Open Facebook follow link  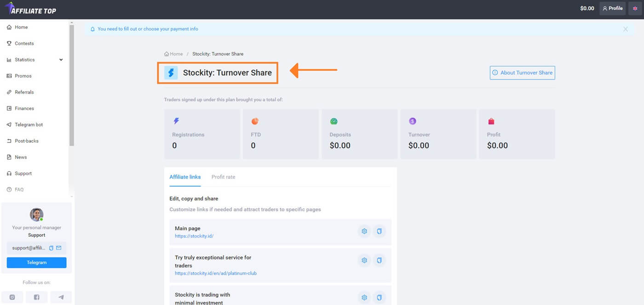[x=36, y=297]
